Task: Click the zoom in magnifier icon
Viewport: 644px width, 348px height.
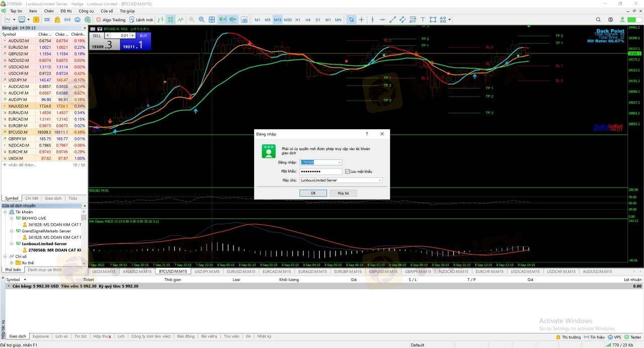Action: pyautogui.click(x=191, y=20)
